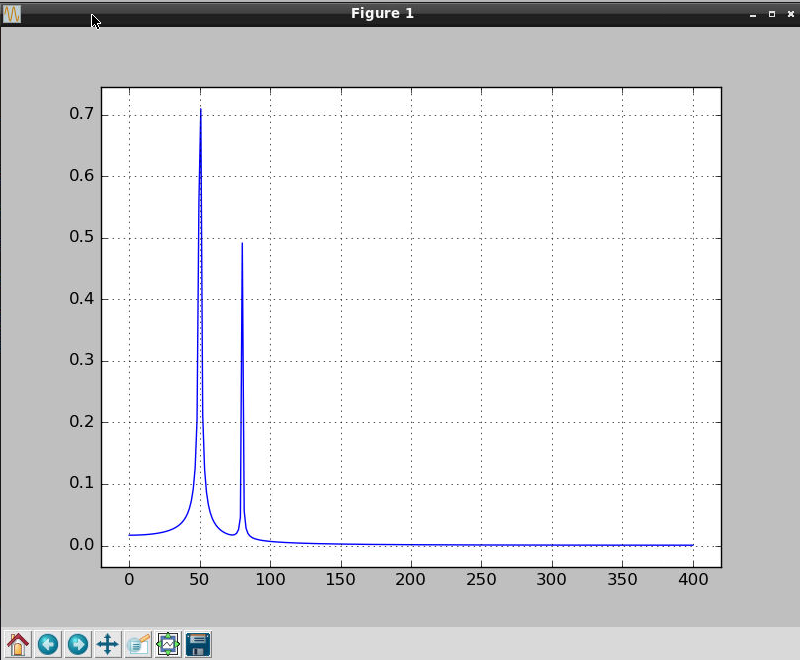The width and height of the screenshot is (800, 660).
Task: Click the x-axis label 400
Action: tap(693, 579)
